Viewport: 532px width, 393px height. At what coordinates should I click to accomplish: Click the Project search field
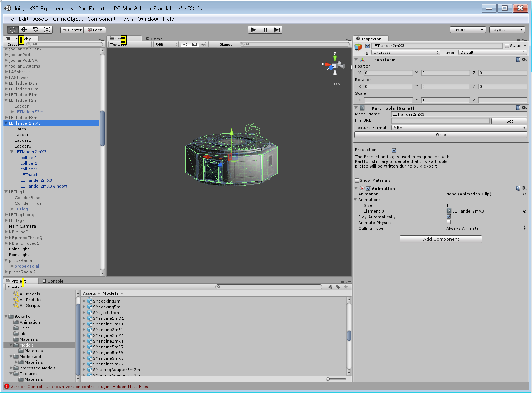269,287
